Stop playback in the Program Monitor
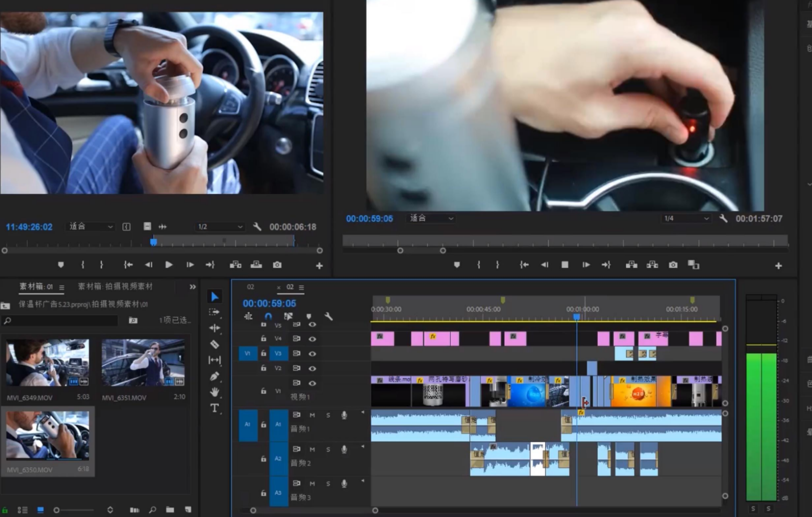Image resolution: width=812 pixels, height=517 pixels. point(565,264)
